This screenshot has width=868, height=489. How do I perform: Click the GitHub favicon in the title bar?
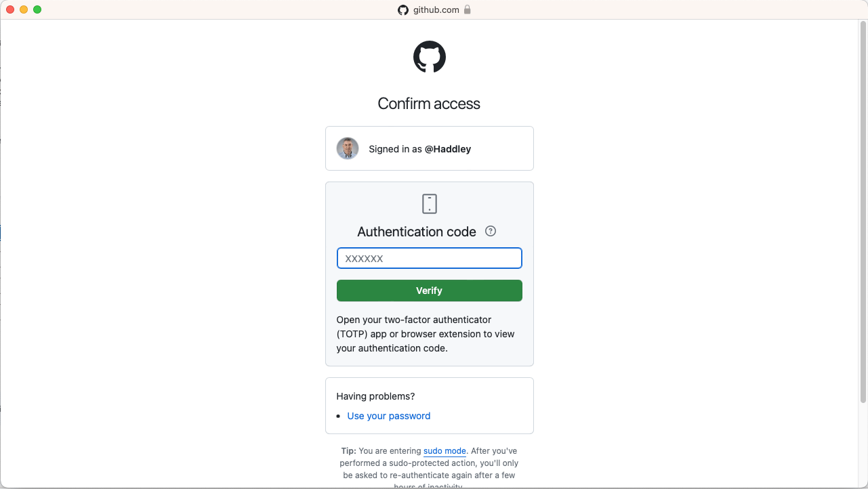pos(403,9)
